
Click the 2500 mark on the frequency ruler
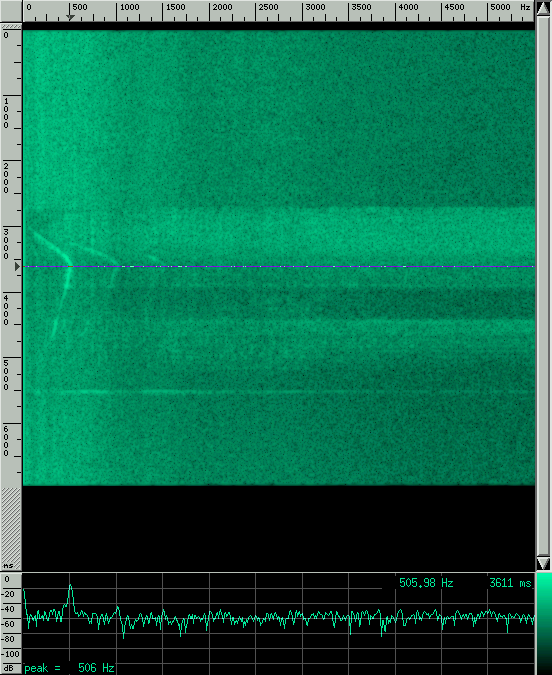[268, 7]
